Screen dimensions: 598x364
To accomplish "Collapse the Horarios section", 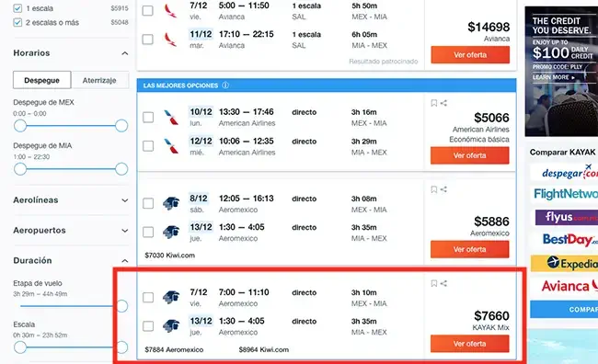I will pyautogui.click(x=125, y=53).
